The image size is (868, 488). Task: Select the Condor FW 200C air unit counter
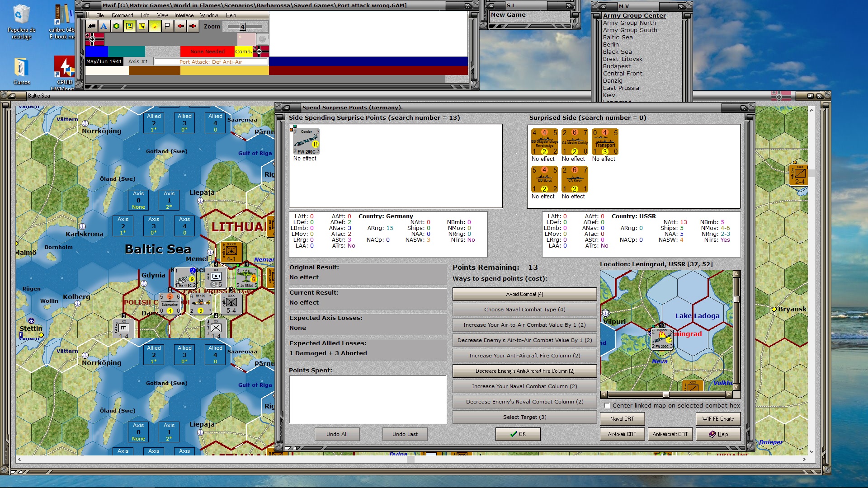pos(306,141)
